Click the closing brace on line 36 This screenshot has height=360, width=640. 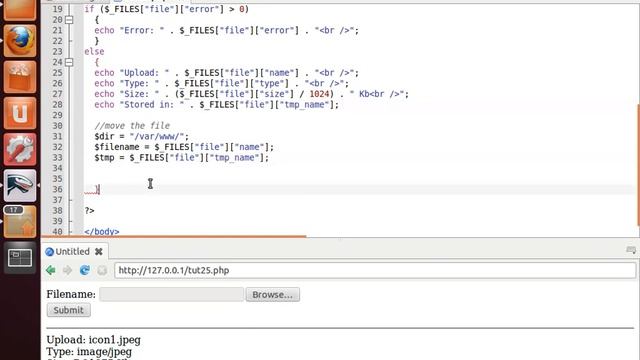[97, 189]
